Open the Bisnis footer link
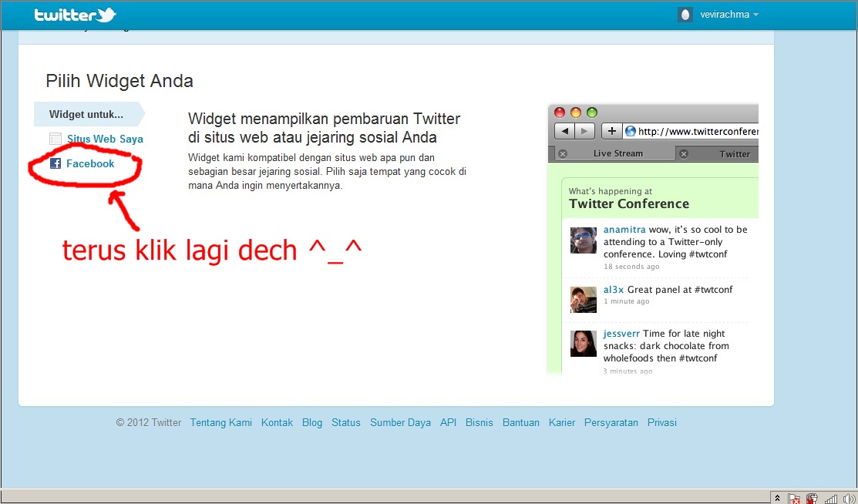The height and width of the screenshot is (504, 858). (x=479, y=422)
